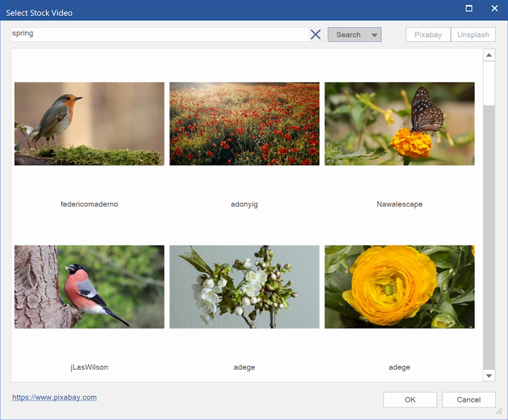Screen dimensions: 508x420
Task: Close the Select Stock Video dialog
Action: pos(495,9)
